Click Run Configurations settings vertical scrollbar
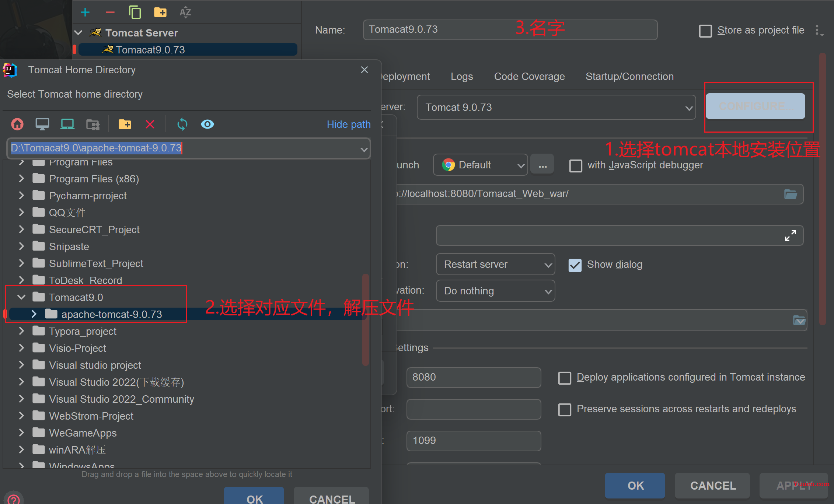834x504 pixels. click(x=822, y=189)
